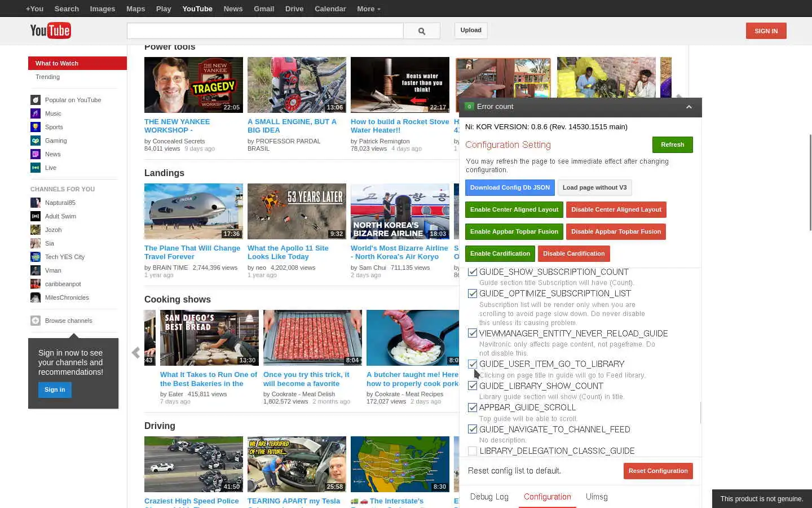Viewport: 812px width, 508px height.
Task: Click the Upload button
Action: pos(471,30)
